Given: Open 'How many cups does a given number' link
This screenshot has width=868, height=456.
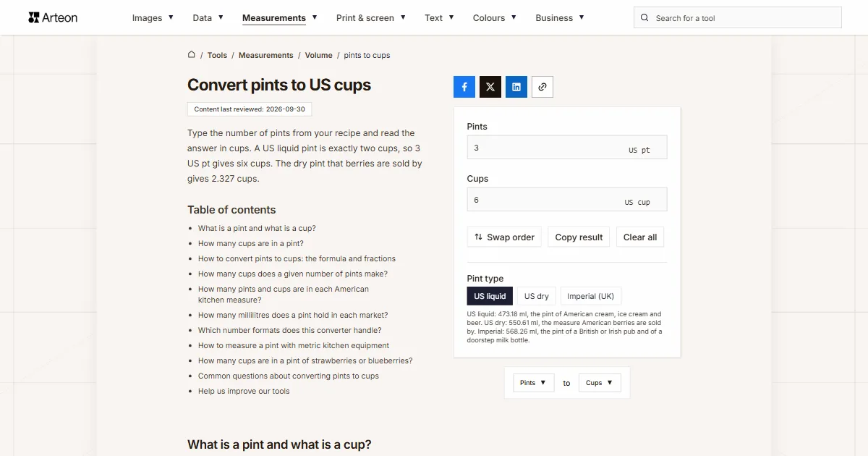Looking at the screenshot, I should tap(293, 274).
